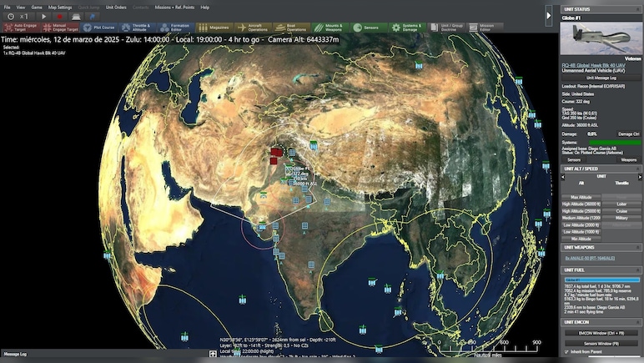Open EMCON Window (Ctrl + F9)
The width and height of the screenshot is (644, 363).
coord(601,333)
